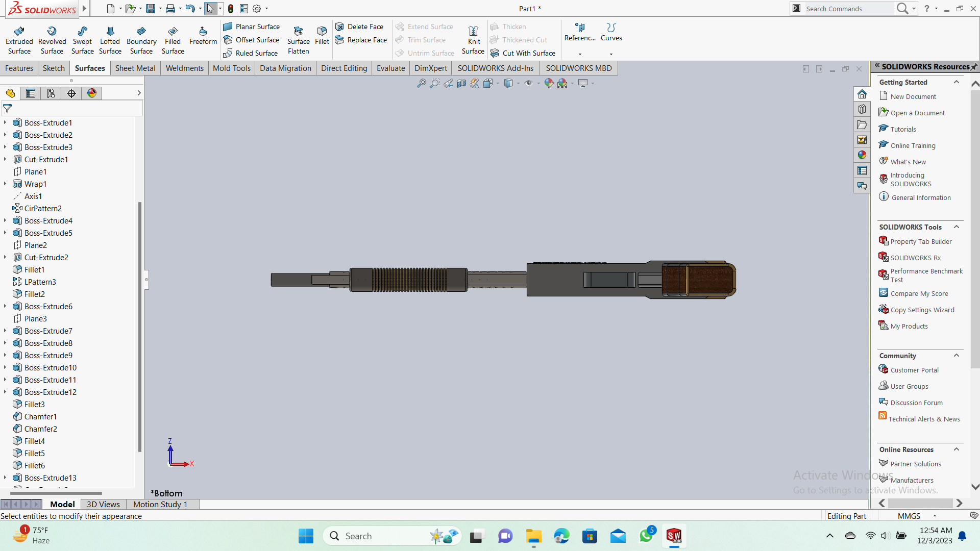Open the ConfigurationManager tab icon
The image size is (980, 551).
pos(51,93)
